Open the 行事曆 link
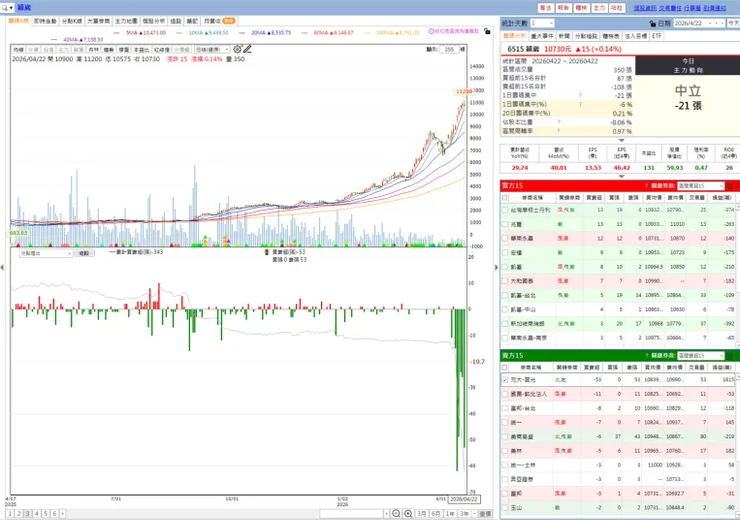 (x=692, y=8)
